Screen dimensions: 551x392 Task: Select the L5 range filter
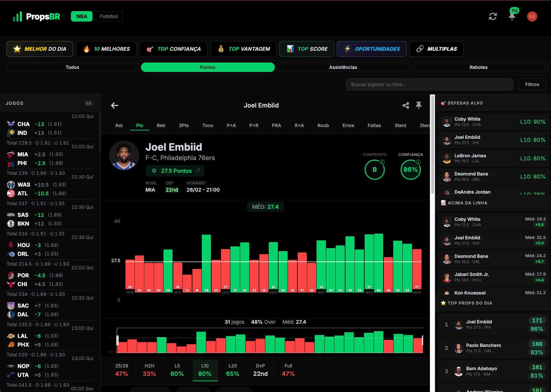(x=177, y=370)
